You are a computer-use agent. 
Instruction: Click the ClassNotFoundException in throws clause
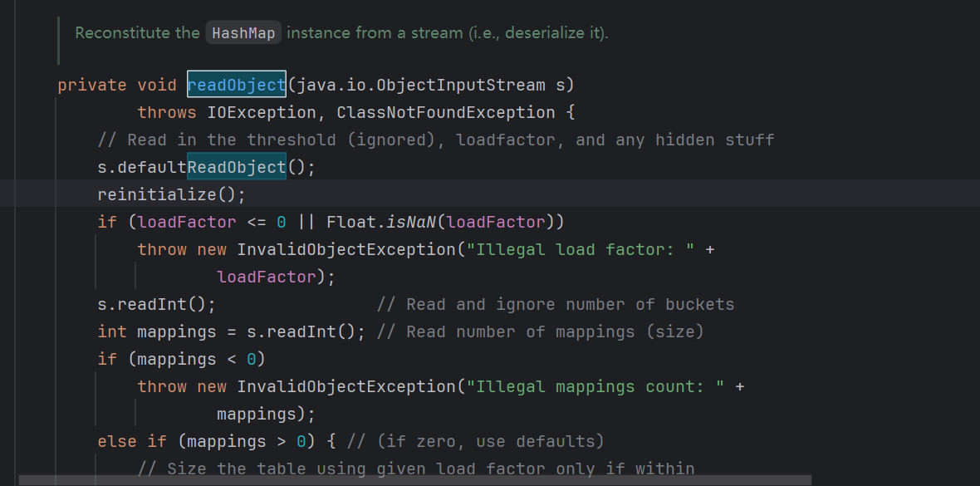[x=446, y=113]
